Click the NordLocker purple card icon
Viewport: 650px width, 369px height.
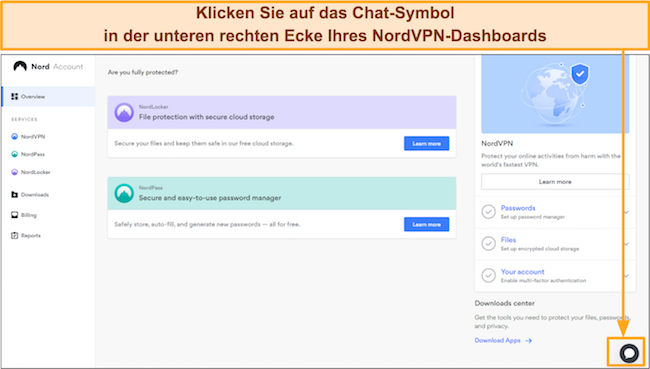pos(124,112)
